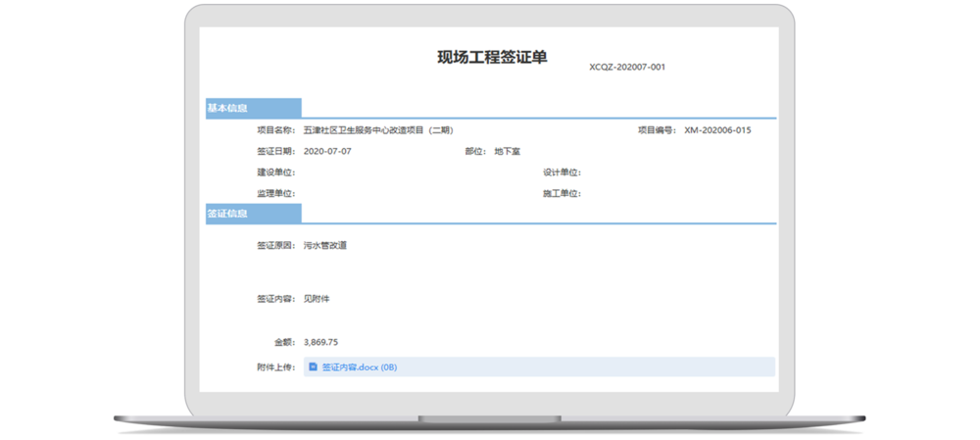
Task: Click the 项目名称 label
Action: point(275,129)
